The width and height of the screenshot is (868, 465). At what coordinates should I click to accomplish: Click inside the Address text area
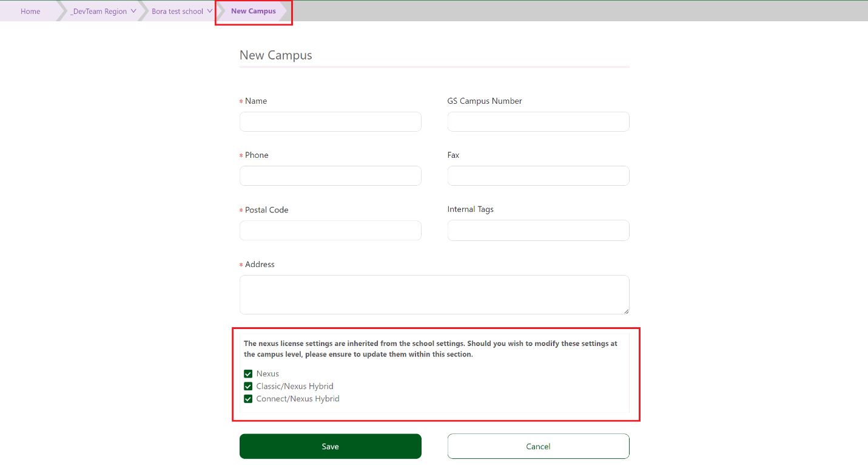click(434, 294)
